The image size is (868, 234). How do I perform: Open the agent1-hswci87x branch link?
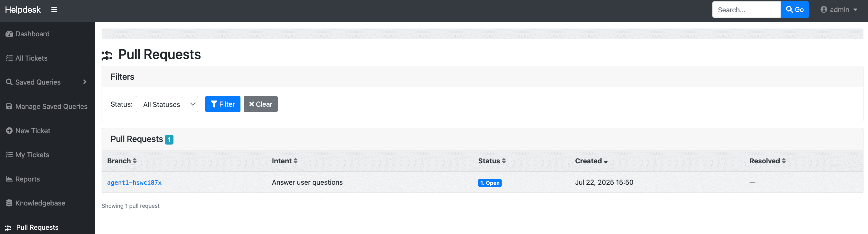[134, 182]
